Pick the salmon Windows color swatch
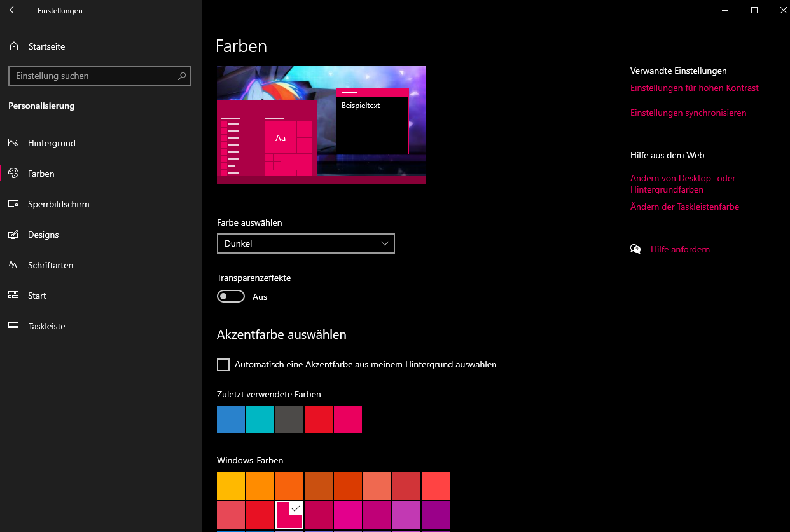The height and width of the screenshot is (532, 790). coord(377,486)
